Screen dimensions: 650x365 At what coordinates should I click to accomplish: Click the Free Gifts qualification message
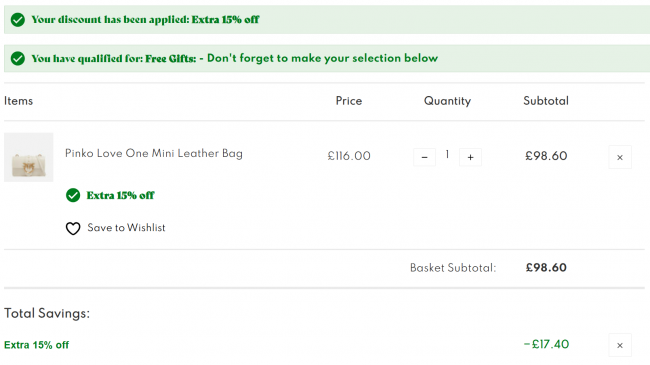235,58
